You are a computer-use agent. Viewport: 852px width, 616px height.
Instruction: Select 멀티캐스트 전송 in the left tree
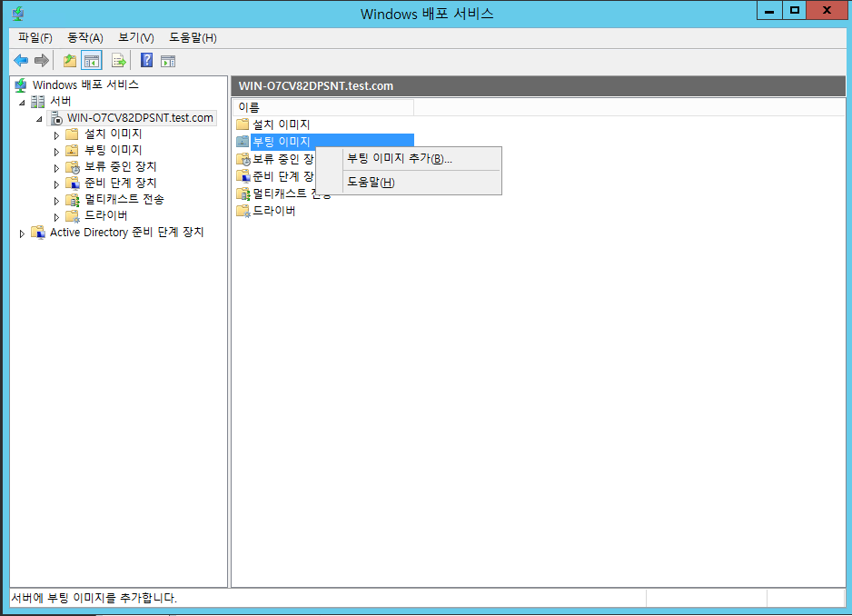point(124,200)
